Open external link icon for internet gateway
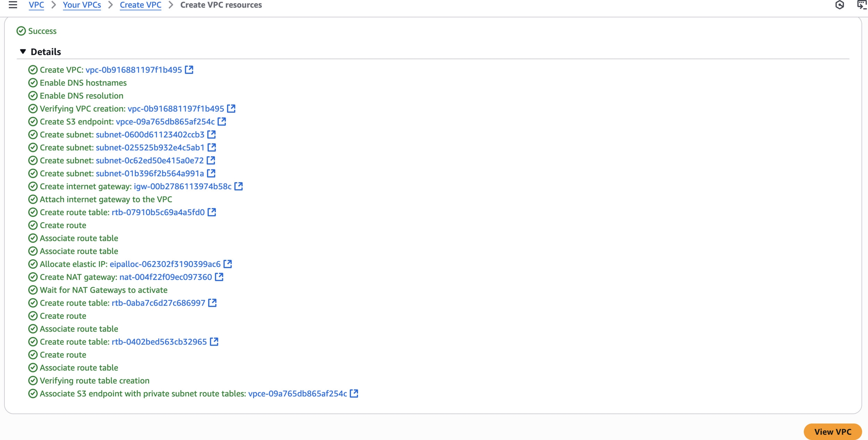The width and height of the screenshot is (868, 440). (239, 186)
